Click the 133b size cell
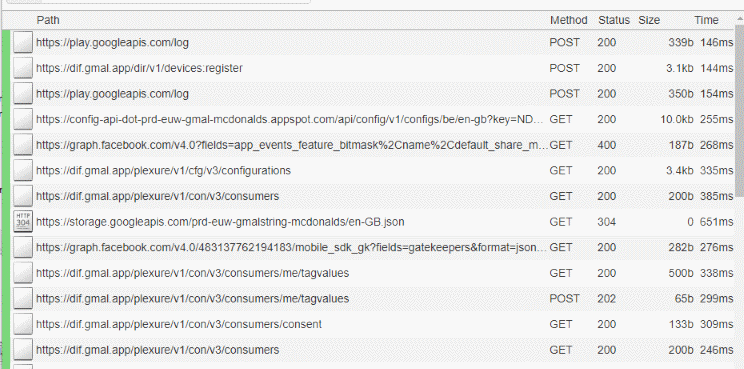The width and height of the screenshot is (744, 369). 681,324
